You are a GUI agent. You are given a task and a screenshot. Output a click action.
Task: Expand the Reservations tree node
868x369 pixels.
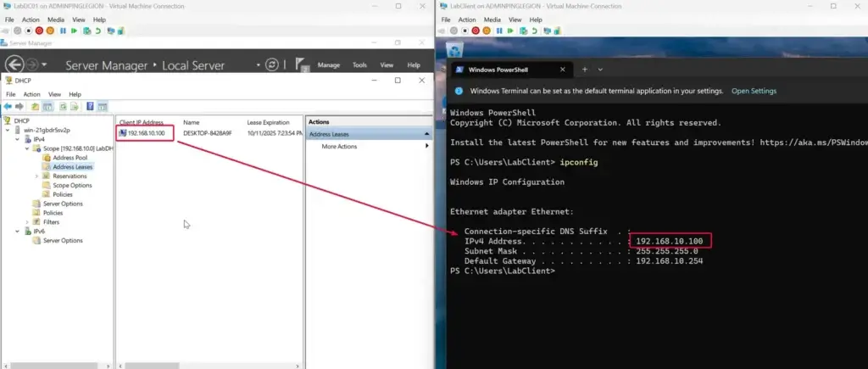pyautogui.click(x=37, y=176)
